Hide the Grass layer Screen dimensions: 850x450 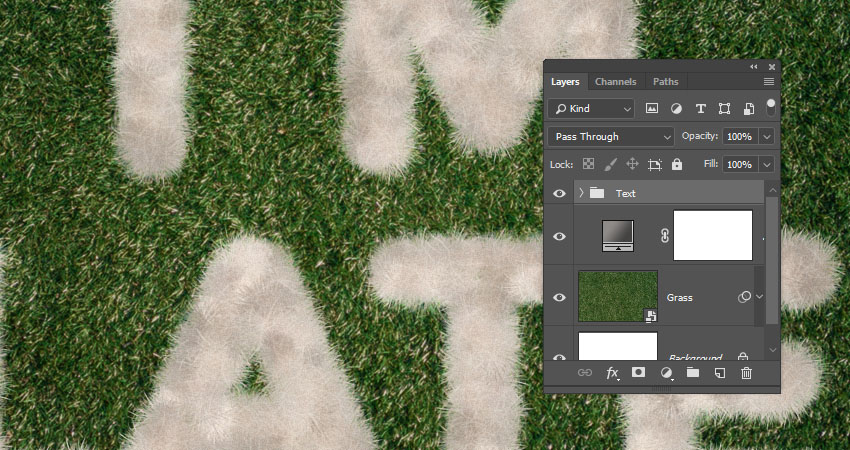tap(559, 297)
